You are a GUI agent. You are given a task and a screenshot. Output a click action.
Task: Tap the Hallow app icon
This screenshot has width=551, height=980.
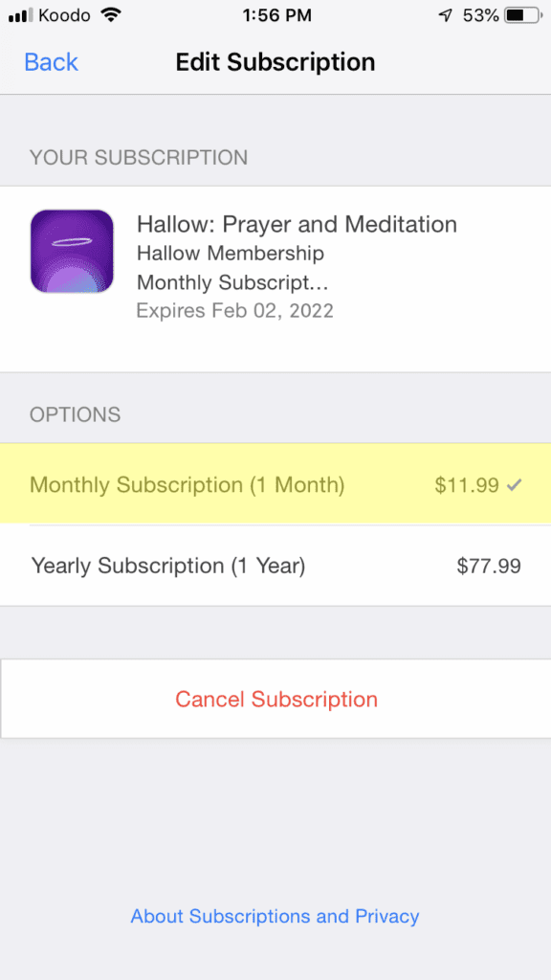coord(72,250)
